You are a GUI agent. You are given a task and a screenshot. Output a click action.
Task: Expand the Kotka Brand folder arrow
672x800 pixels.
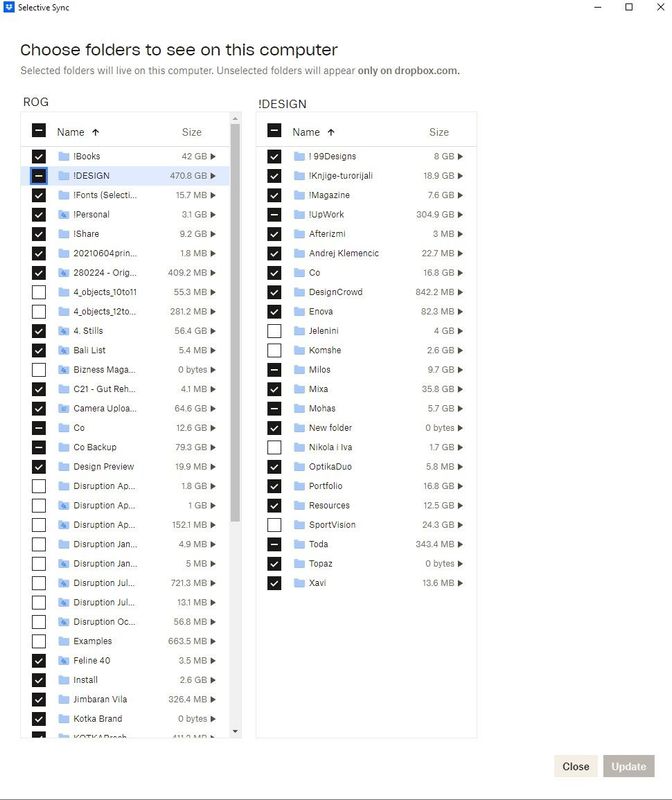[x=213, y=718]
